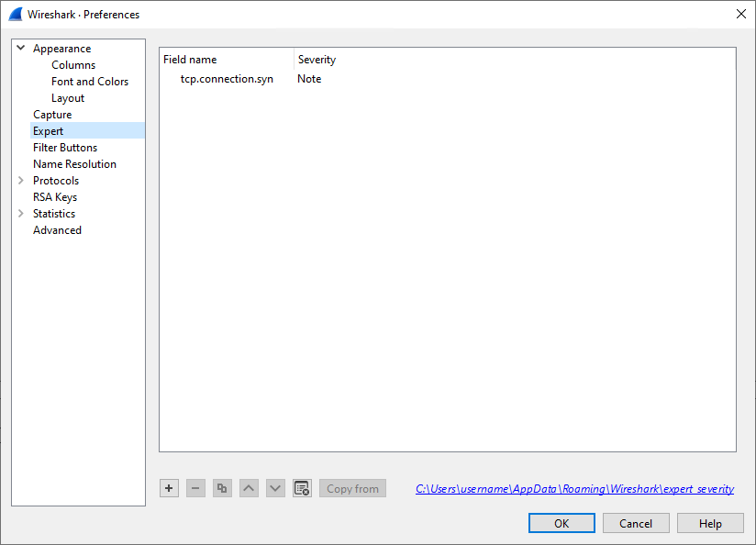Select the tcp.connection.syn field row
The width and height of the screenshot is (756, 545).
click(227, 79)
